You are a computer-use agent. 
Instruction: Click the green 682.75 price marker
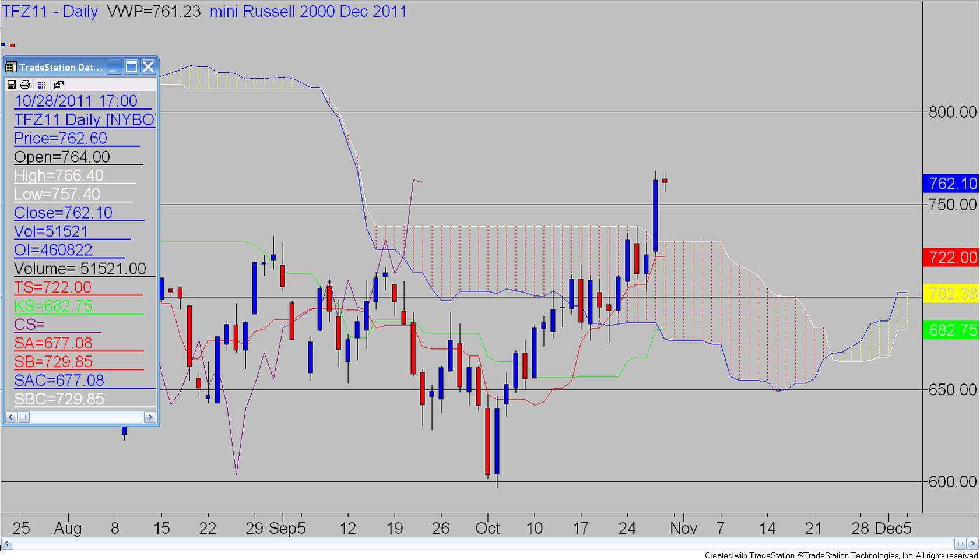951,330
